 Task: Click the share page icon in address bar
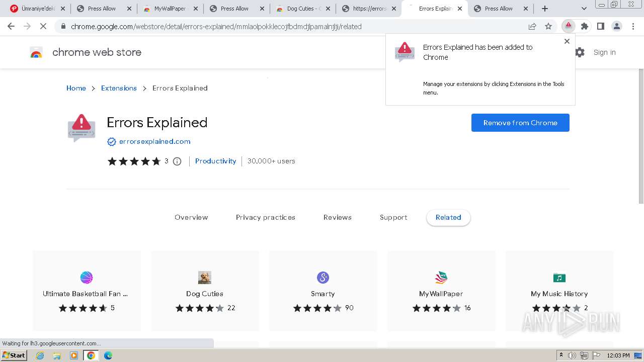[532, 26]
